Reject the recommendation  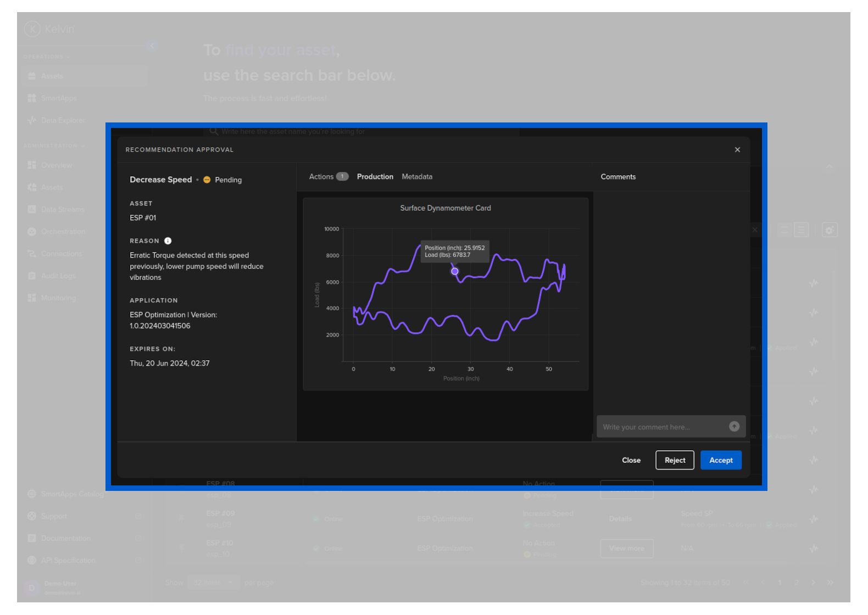675,460
